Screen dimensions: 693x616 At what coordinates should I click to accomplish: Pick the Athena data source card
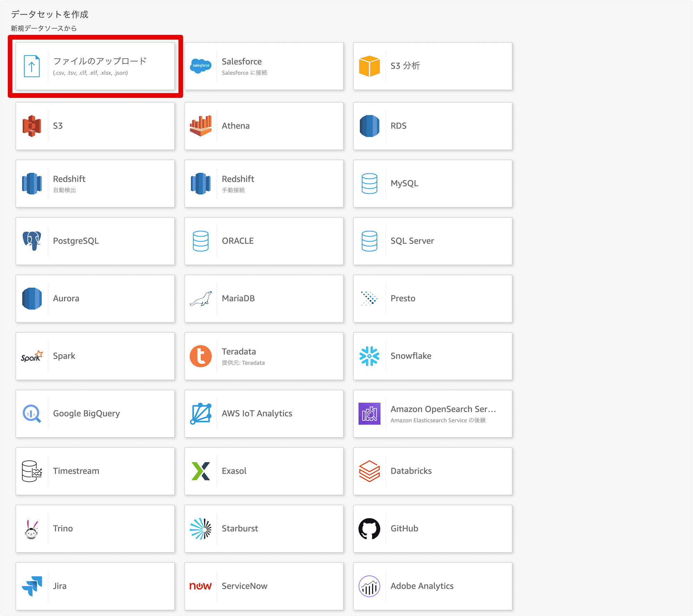point(264,126)
